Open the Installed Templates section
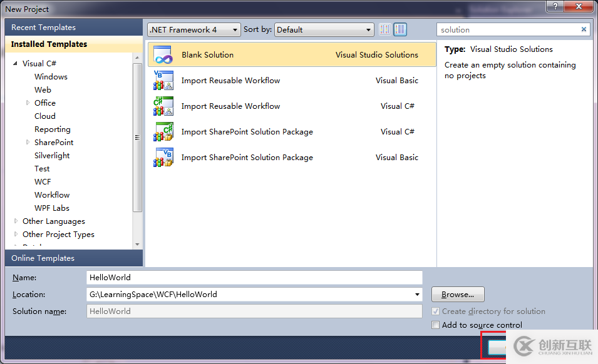 coord(74,44)
